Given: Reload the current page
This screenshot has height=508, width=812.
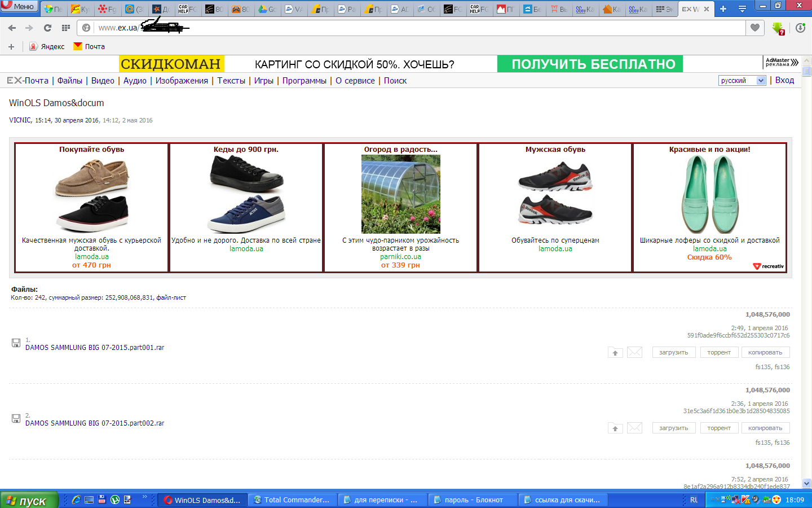Looking at the screenshot, I should [47, 28].
